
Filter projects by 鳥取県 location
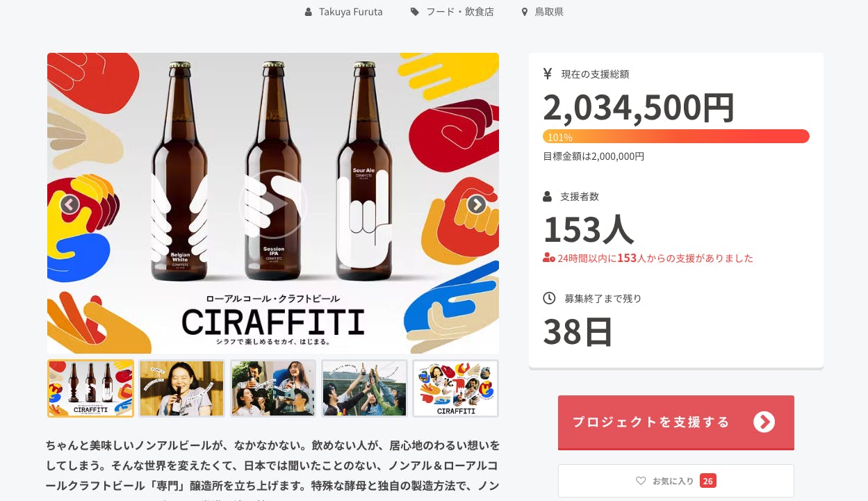coord(549,12)
